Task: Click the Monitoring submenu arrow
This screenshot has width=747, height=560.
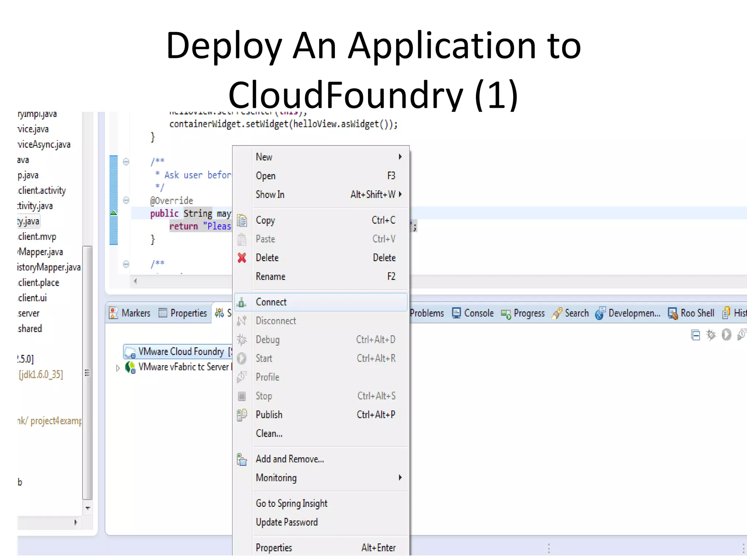Action: [400, 477]
